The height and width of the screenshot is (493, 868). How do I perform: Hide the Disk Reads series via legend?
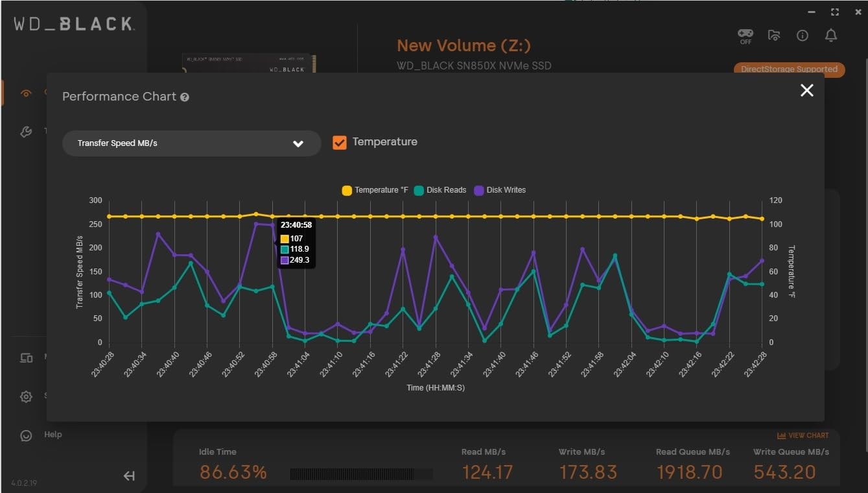(x=440, y=190)
